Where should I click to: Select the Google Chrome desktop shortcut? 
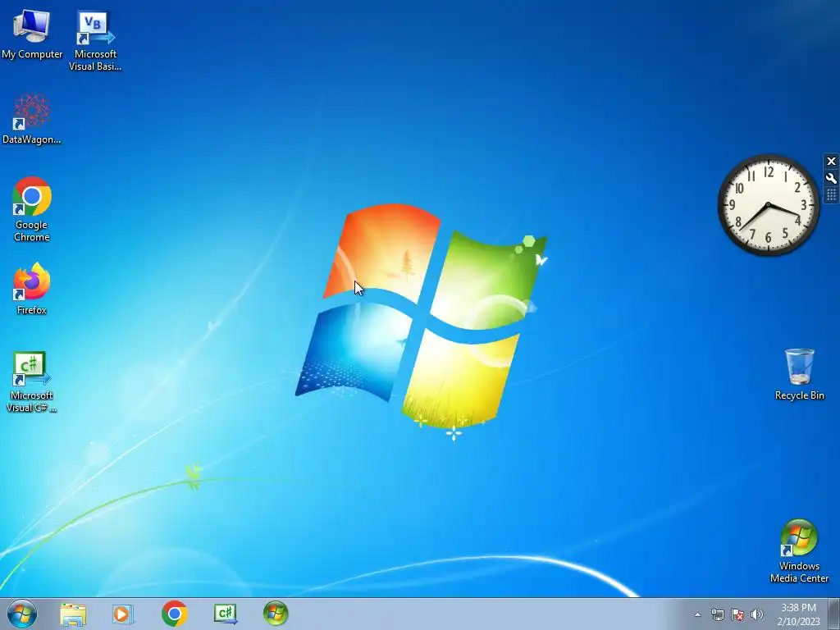[x=32, y=209]
